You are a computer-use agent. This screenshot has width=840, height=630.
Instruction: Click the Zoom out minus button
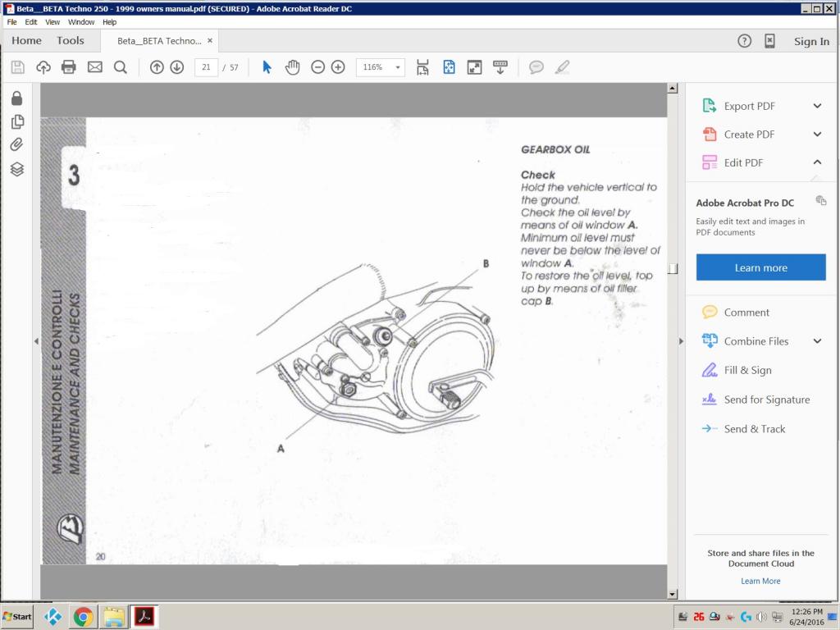tap(317, 67)
